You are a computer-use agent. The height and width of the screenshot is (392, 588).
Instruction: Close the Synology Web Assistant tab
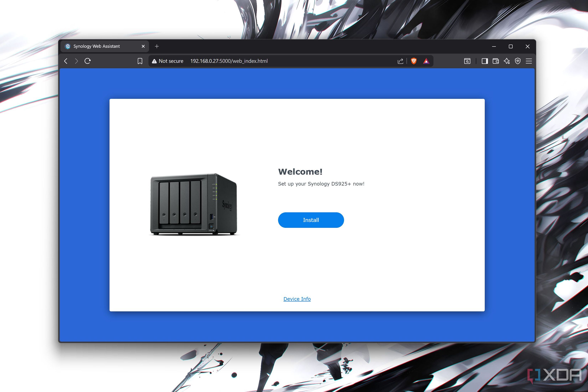tap(143, 46)
